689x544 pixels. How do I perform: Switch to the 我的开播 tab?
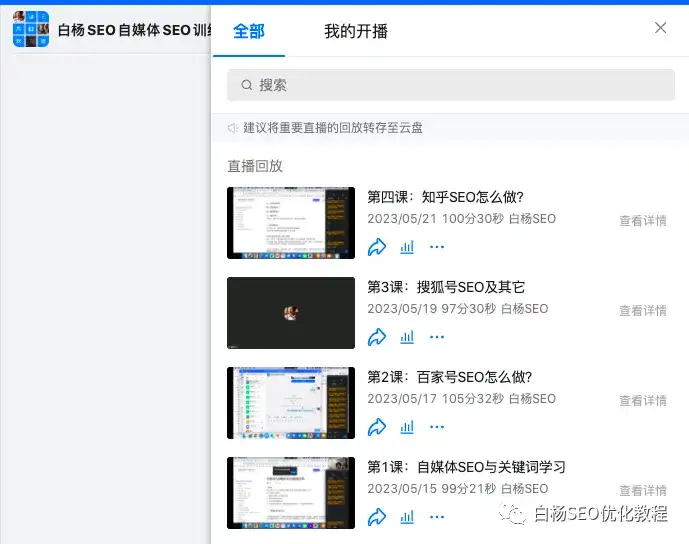[x=356, y=31]
